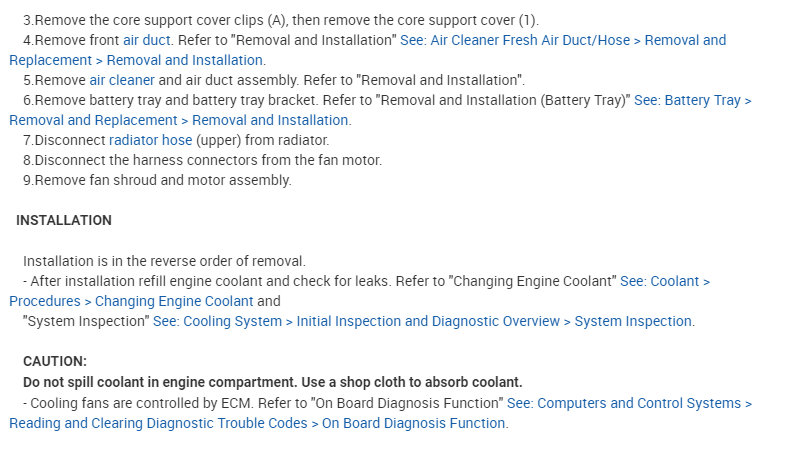Click '(upper) from radiator' text in step 7
Viewport: 786px width, 467px height.
(x=262, y=140)
